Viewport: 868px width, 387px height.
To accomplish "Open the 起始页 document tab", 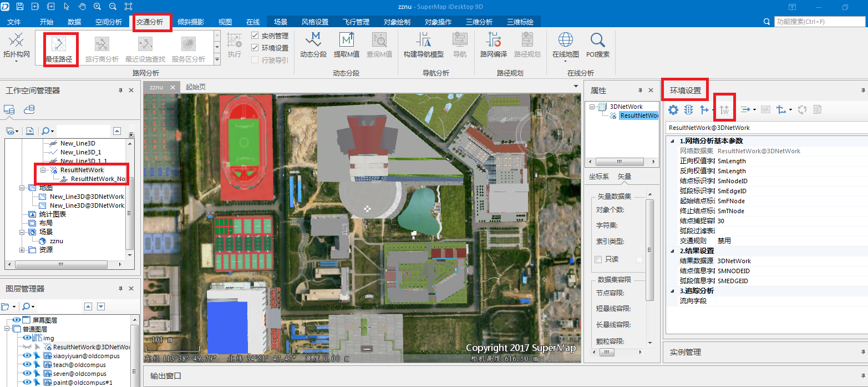I will 196,87.
